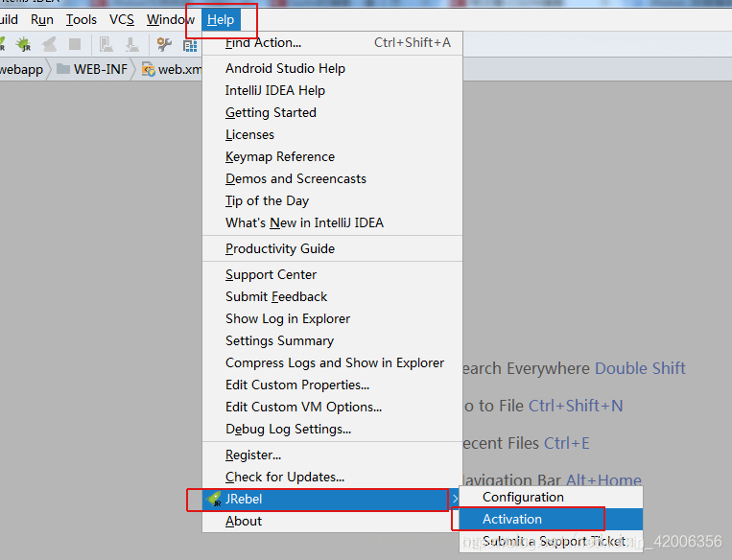This screenshot has width=732, height=560.
Task: Click the SDK Manager download icon
Action: coord(132,45)
